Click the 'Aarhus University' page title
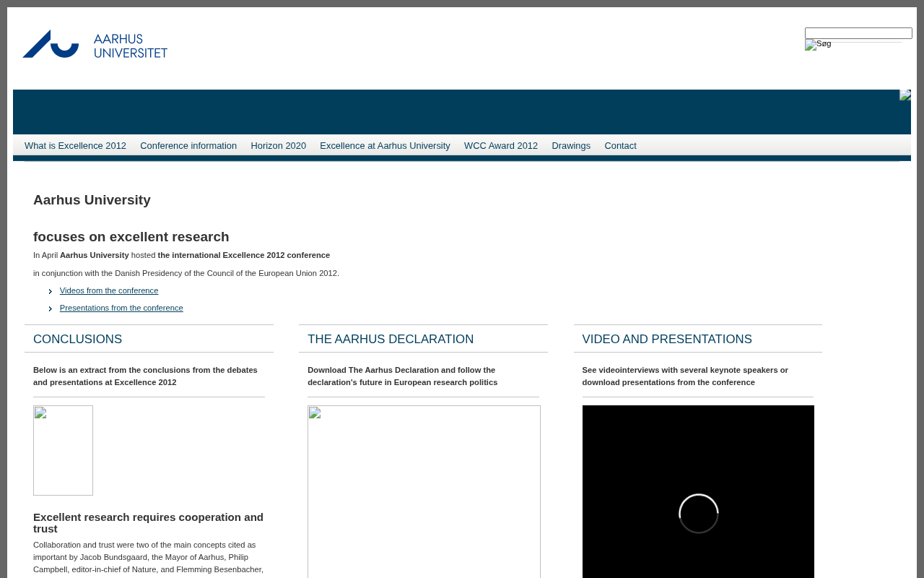The height and width of the screenshot is (578, 924). coord(92,200)
